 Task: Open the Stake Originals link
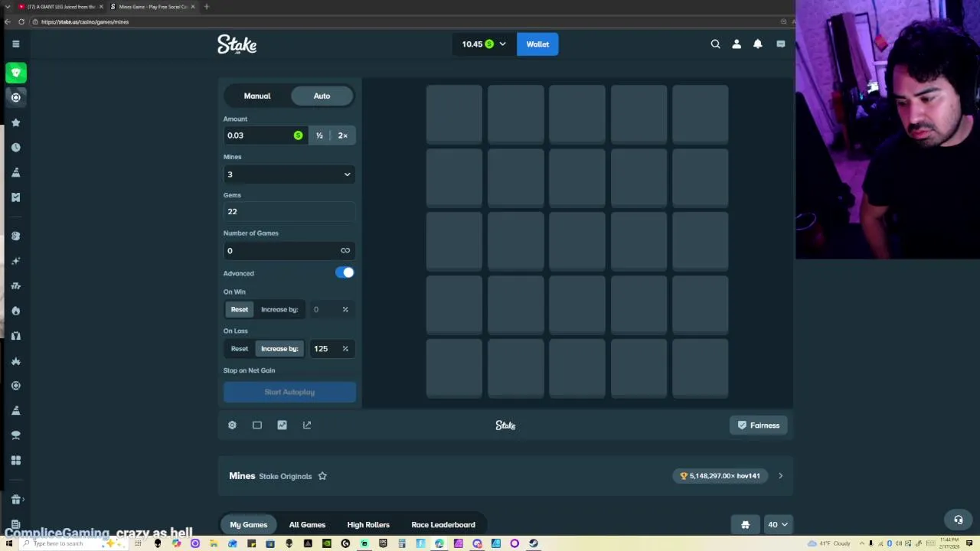(x=285, y=476)
